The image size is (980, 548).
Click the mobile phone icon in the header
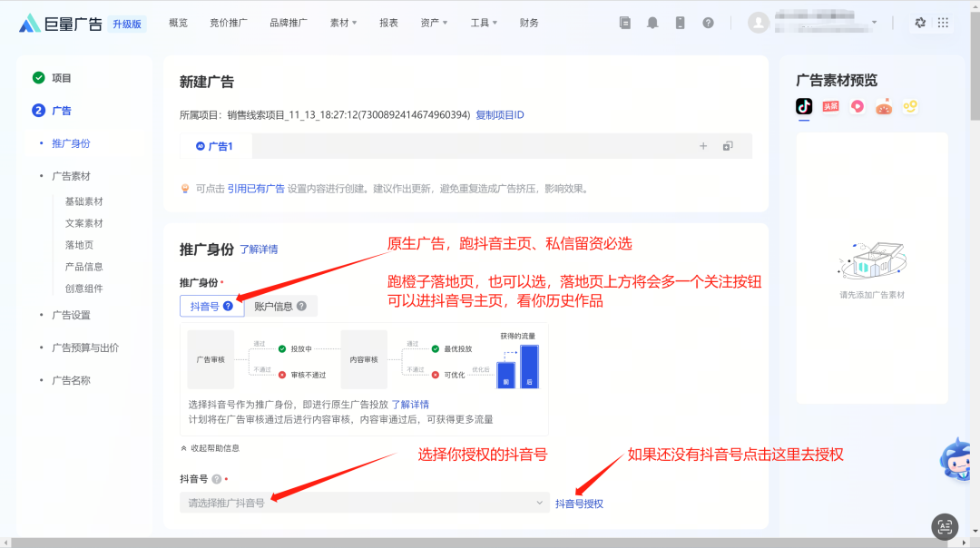(681, 24)
